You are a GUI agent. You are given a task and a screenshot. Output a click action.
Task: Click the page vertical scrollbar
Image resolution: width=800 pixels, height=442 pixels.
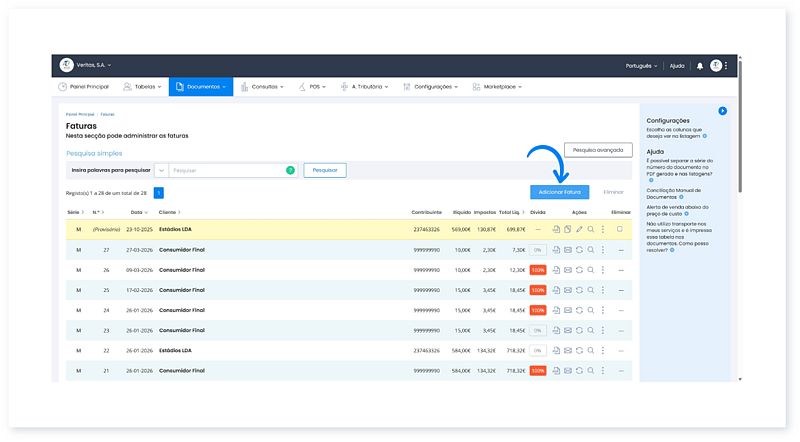[740, 125]
